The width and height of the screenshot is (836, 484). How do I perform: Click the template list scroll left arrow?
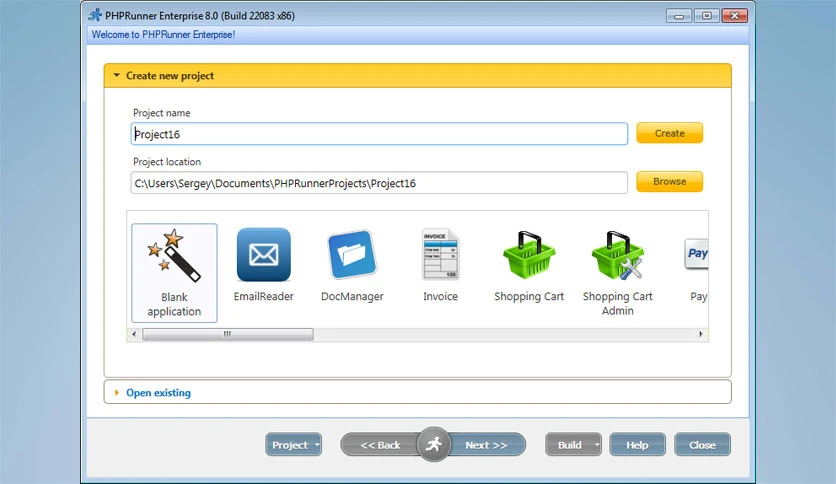click(134, 334)
